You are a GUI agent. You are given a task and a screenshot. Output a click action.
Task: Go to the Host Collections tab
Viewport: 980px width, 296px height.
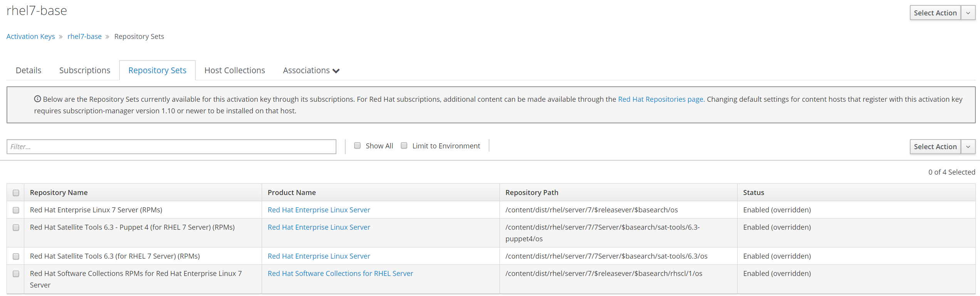point(235,70)
